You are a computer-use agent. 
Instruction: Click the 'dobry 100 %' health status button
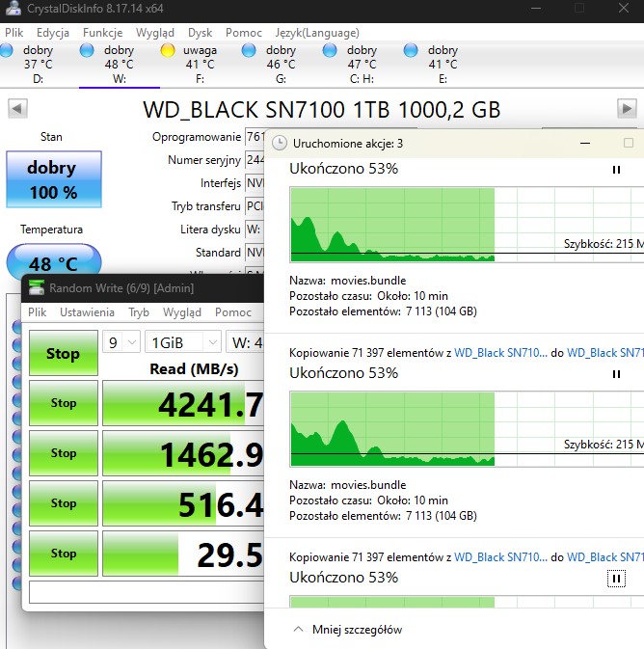[x=53, y=179]
